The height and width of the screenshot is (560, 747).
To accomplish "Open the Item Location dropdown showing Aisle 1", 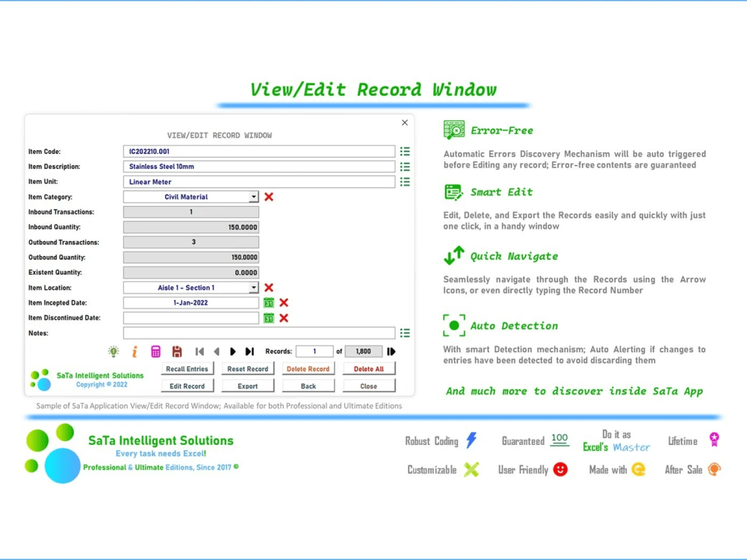I will (252, 287).
